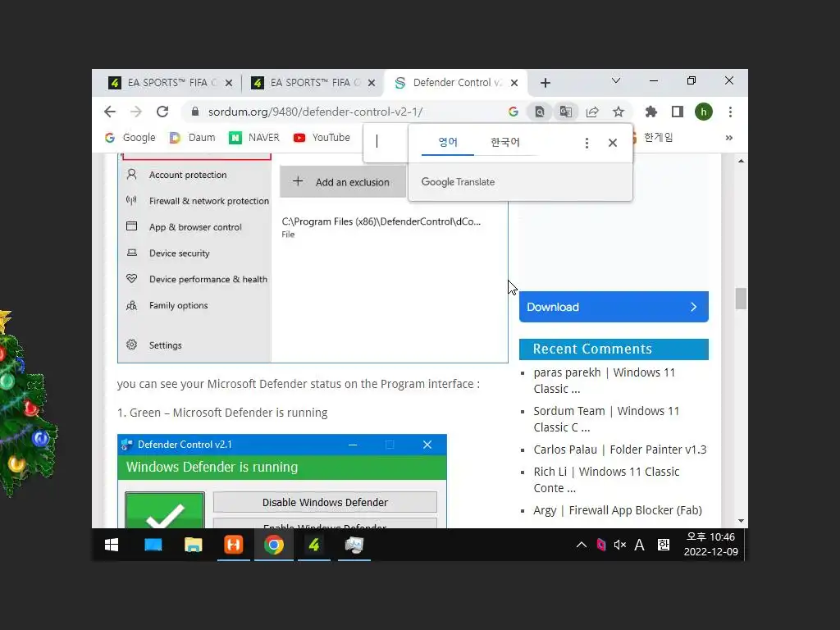Open Argy Firewall App Blocker comment

pos(617,510)
